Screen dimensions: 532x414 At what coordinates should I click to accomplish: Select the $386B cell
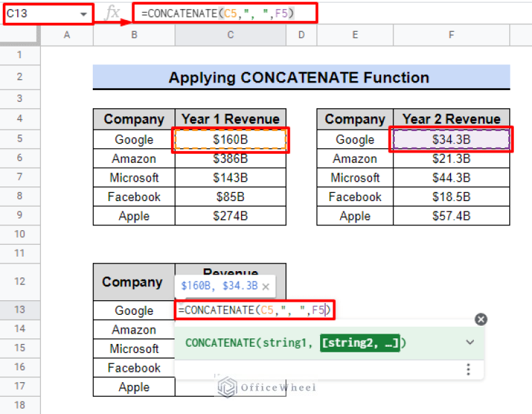click(231, 159)
